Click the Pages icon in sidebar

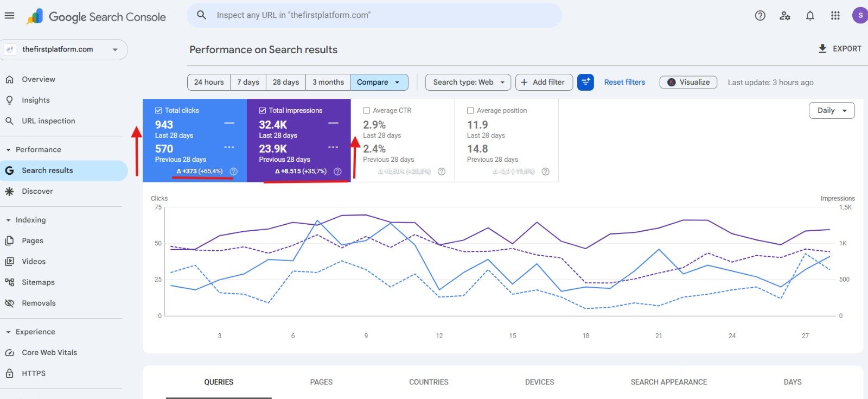9,241
